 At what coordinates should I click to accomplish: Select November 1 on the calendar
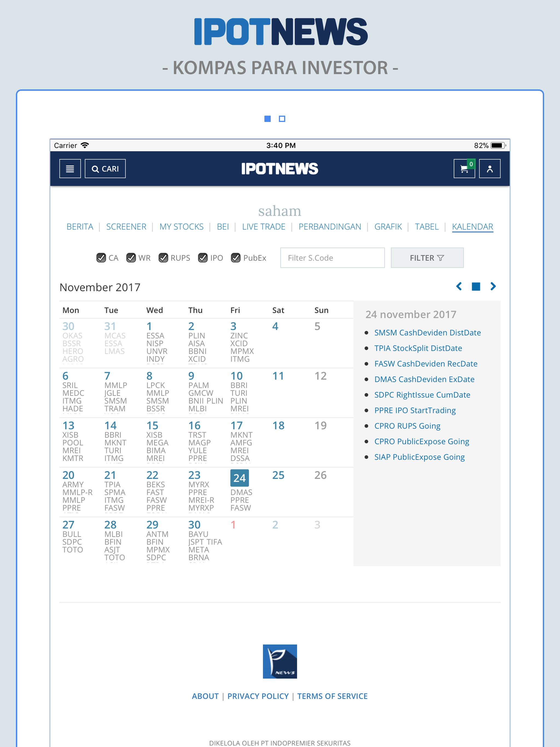149,326
